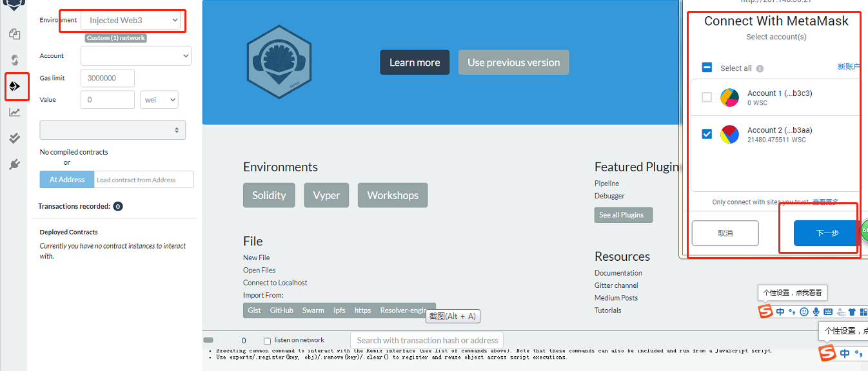This screenshot has width=868, height=371.
Task: Import from https
Action: (x=363, y=310)
